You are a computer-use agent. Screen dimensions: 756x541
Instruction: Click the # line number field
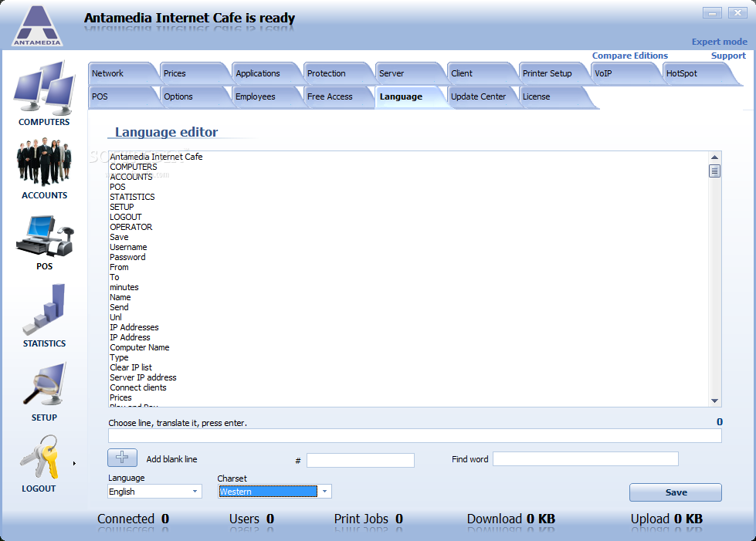[x=361, y=460]
